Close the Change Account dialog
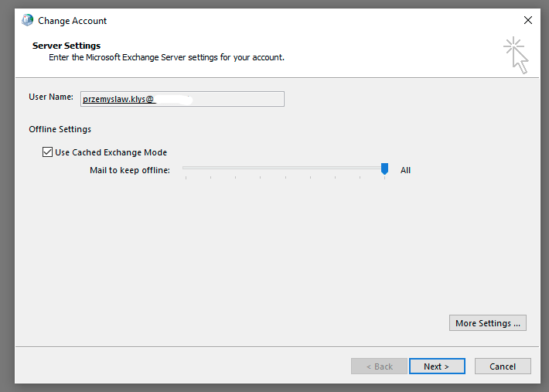Viewport: 549px width, 392px height. pyautogui.click(x=527, y=20)
